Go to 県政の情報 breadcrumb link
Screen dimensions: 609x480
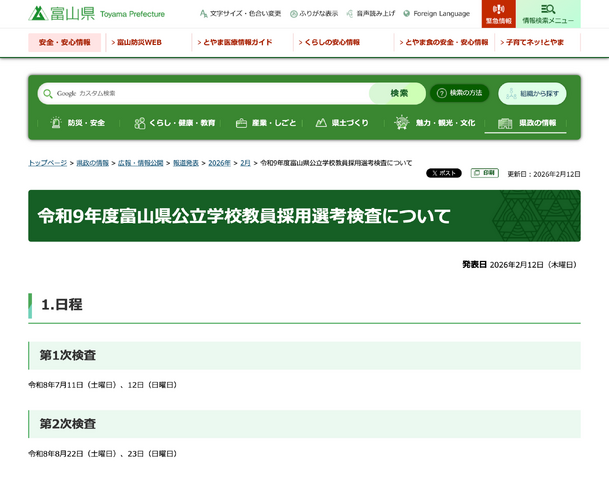[x=92, y=163]
